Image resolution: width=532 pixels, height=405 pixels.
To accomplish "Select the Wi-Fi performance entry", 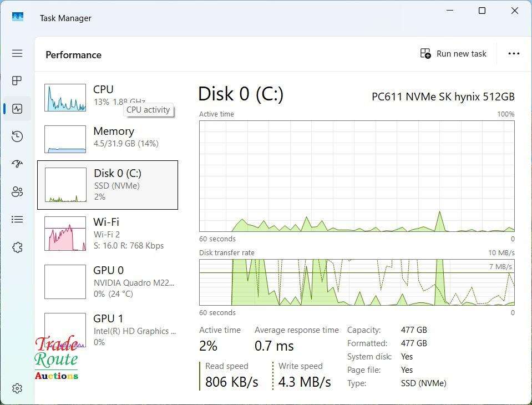I will [x=108, y=234].
